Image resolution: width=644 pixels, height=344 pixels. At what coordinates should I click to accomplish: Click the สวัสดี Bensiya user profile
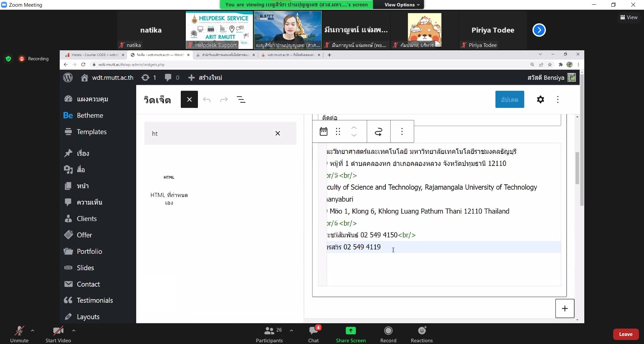point(551,77)
